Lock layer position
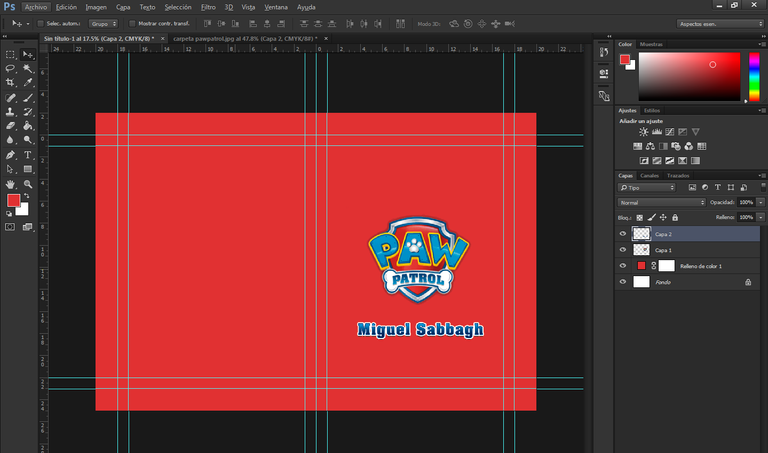Image resolution: width=768 pixels, height=453 pixels. coord(663,217)
